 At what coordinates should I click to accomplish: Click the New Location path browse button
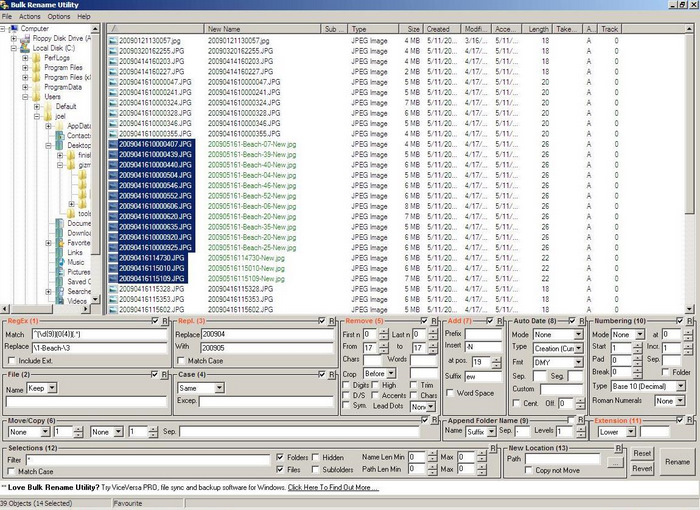click(616, 463)
